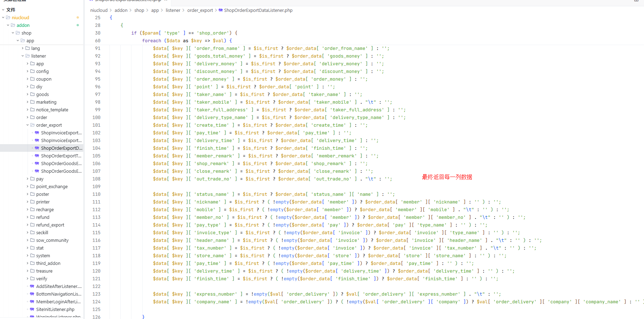
Task: Select order_export in the breadcrumb
Action: click(200, 10)
